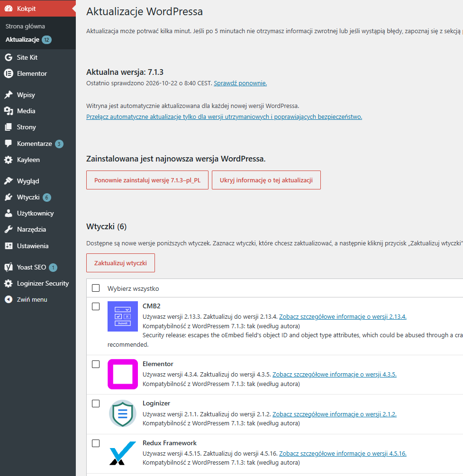
Task: Go to Strona główna submenu
Action: coord(25,27)
